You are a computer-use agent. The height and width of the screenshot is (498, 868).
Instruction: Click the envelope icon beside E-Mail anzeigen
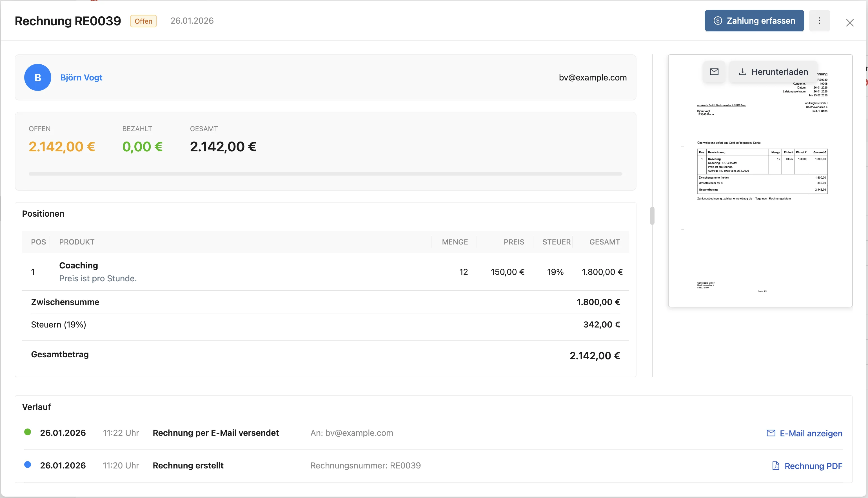coord(771,433)
